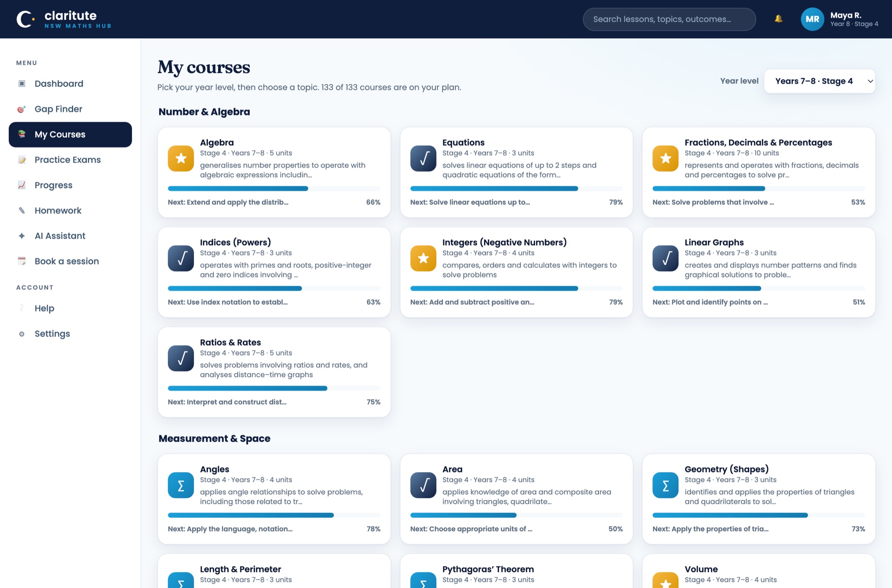Open Book a session page
The width and height of the screenshot is (892, 588).
pyautogui.click(x=70, y=261)
